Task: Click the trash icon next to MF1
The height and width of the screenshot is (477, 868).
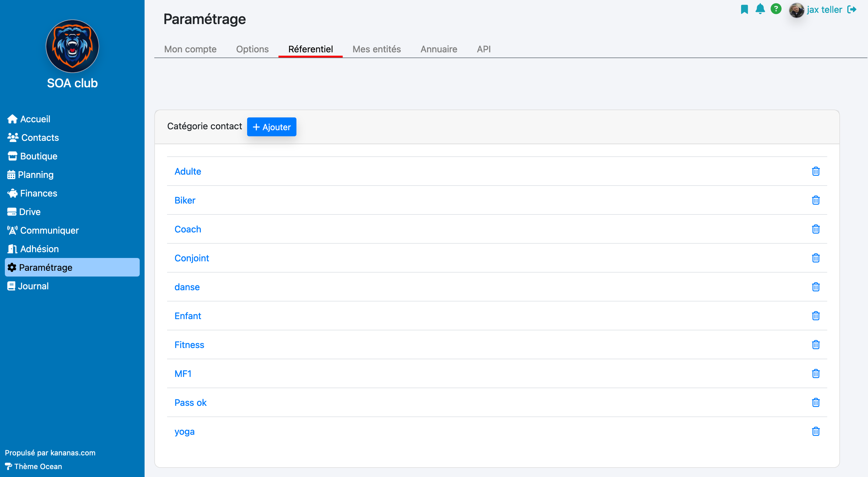Action: point(815,373)
